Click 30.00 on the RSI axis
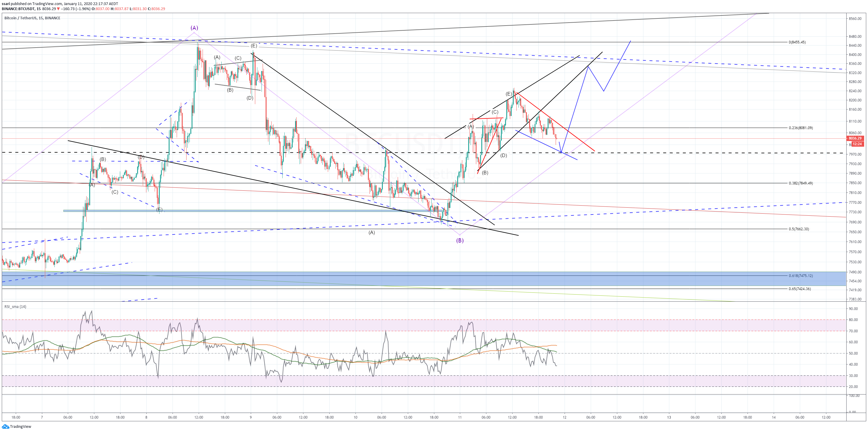 pyautogui.click(x=853, y=376)
